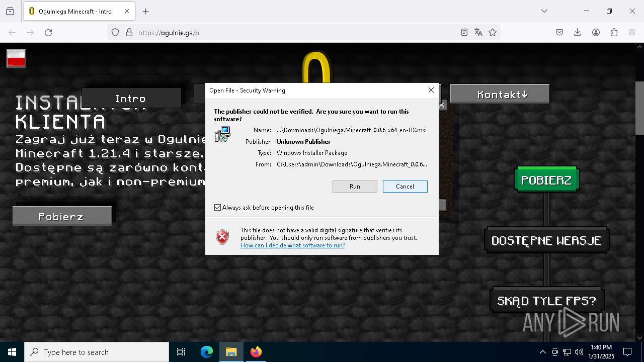
Task: Switch to Firefox taskbar icon
Action: pyautogui.click(x=256, y=352)
